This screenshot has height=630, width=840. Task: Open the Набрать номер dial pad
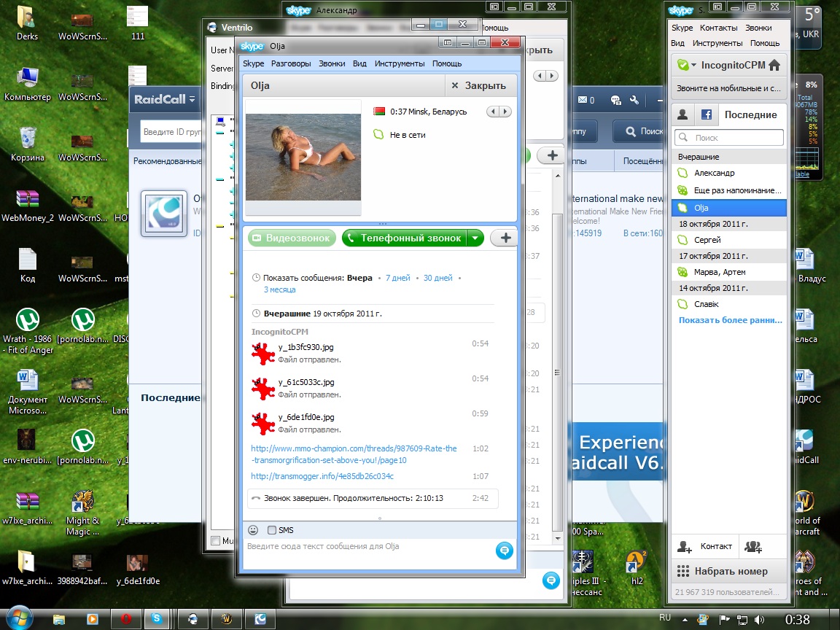click(729, 571)
